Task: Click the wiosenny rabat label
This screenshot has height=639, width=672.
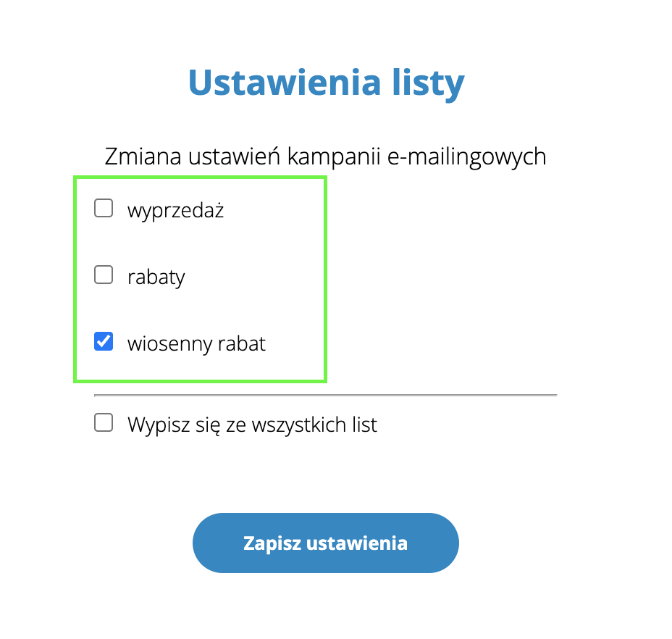Action: pyautogui.click(x=195, y=343)
